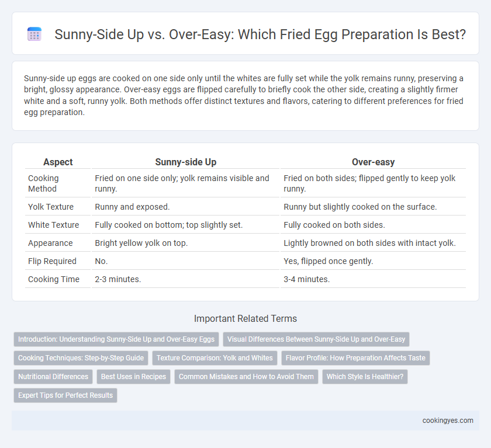
Task: Visit the cookingyes.com footer link
Action: point(448,421)
